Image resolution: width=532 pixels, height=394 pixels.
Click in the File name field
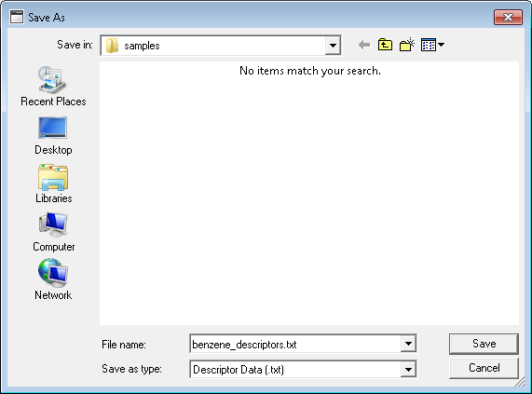[x=295, y=344]
